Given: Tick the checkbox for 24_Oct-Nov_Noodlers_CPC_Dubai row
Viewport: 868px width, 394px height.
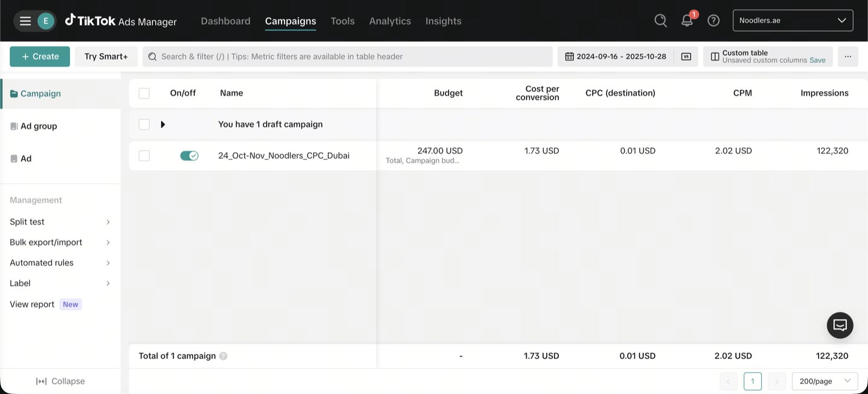Looking at the screenshot, I should click(144, 156).
